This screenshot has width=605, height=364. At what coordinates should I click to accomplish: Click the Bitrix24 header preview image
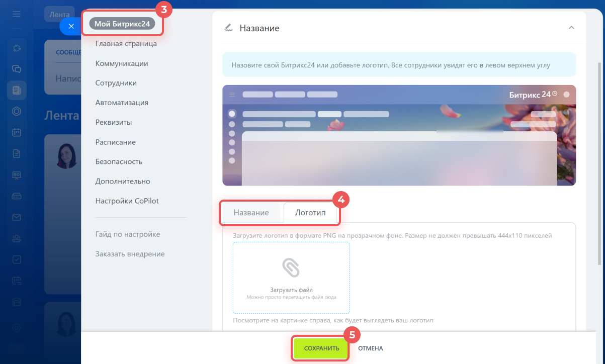point(399,135)
